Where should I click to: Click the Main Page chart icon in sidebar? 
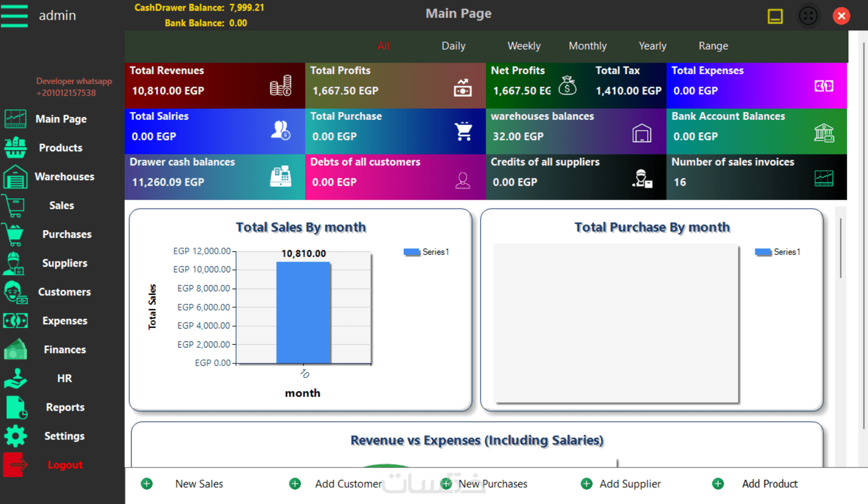[x=15, y=119]
